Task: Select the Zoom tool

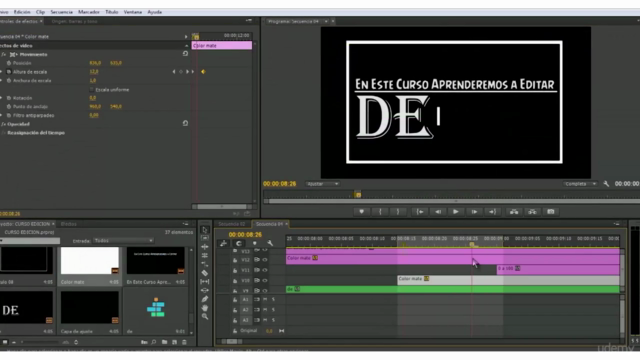Action: pos(205,316)
